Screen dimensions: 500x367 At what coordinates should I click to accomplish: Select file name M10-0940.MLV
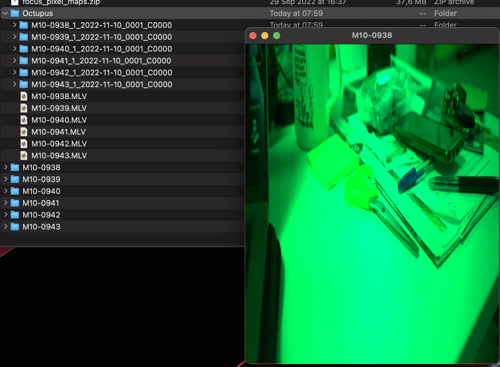(x=59, y=120)
